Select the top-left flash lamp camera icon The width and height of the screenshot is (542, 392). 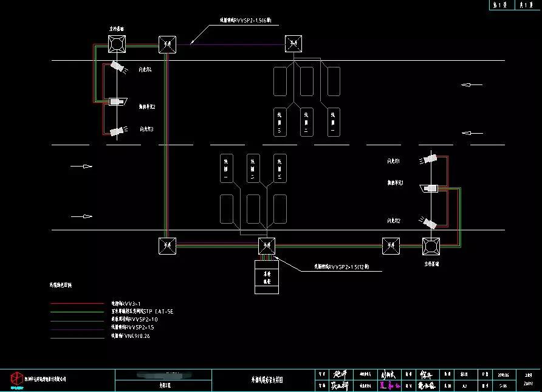[x=117, y=67]
